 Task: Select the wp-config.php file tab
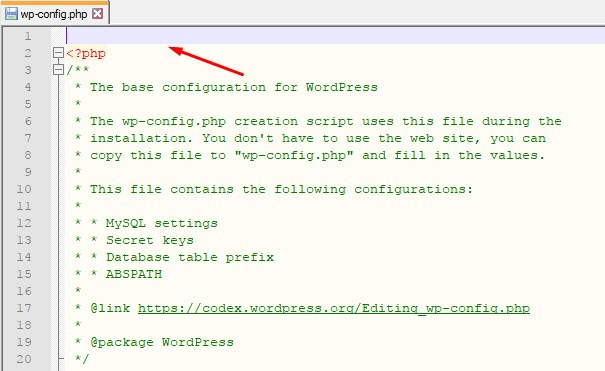point(55,14)
